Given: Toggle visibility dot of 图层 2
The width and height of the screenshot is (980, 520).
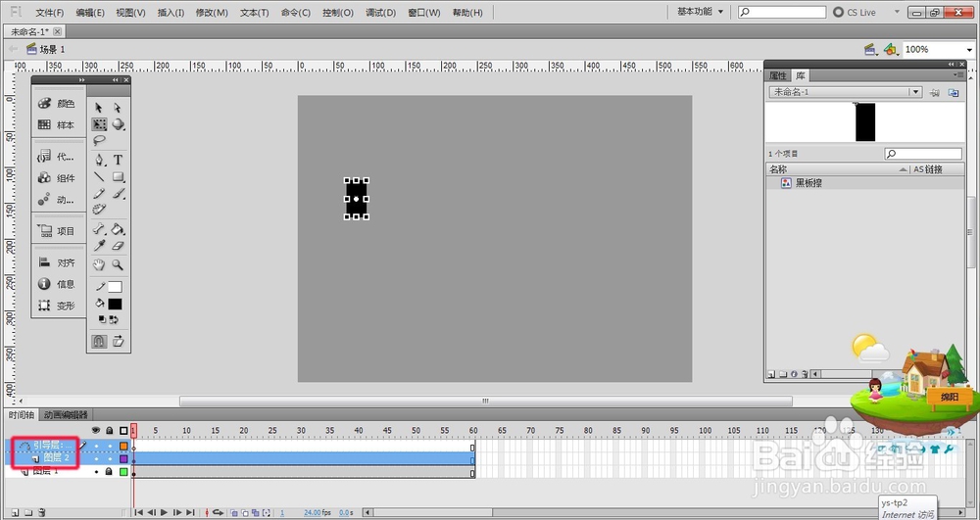Looking at the screenshot, I should click(96, 459).
